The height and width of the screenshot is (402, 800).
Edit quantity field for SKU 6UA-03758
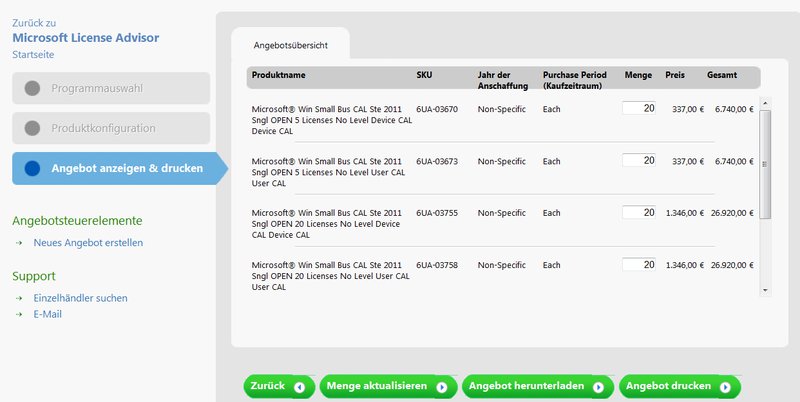coord(639,264)
